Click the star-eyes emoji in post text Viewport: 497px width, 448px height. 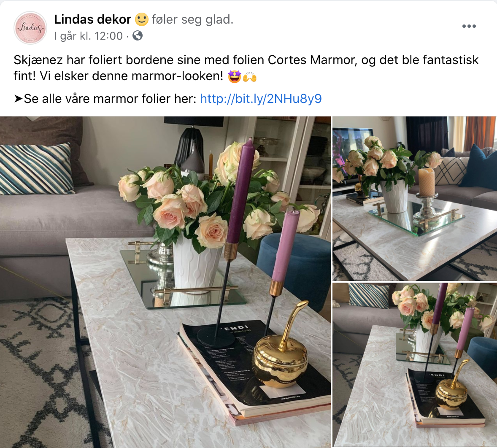pyautogui.click(x=234, y=76)
